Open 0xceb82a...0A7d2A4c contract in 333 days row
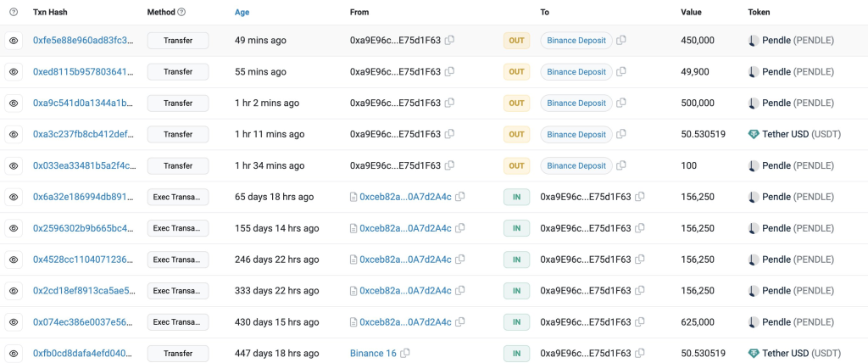Screen dimensions: 868x363 coord(405,291)
